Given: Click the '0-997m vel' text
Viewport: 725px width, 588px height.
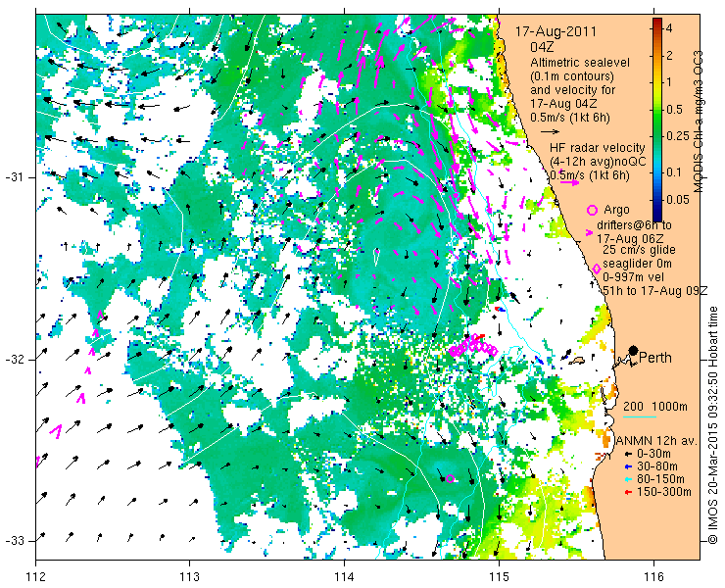Looking at the screenshot, I should pyautogui.click(x=634, y=277).
